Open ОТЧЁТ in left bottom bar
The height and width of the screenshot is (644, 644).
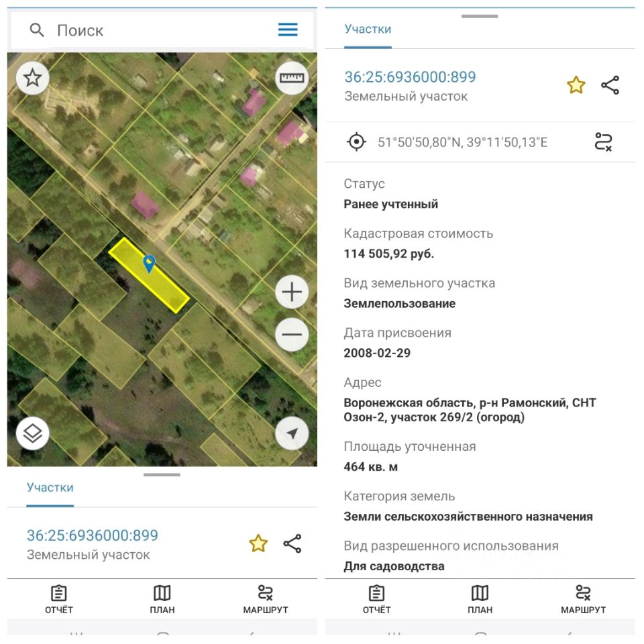59,599
